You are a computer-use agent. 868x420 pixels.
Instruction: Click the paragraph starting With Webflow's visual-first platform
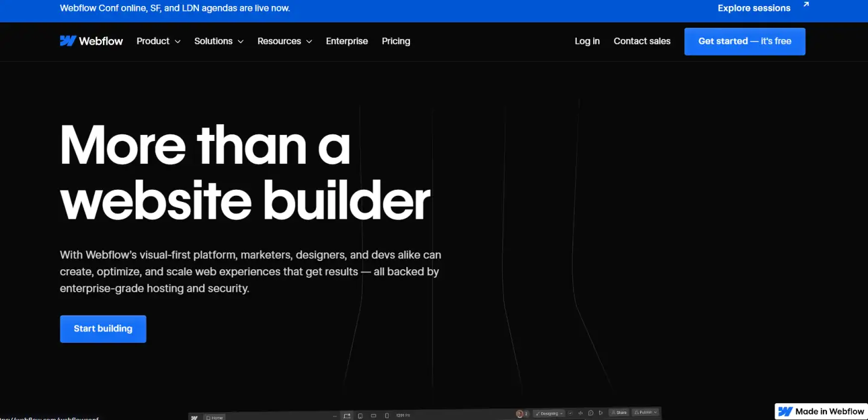[x=251, y=272]
